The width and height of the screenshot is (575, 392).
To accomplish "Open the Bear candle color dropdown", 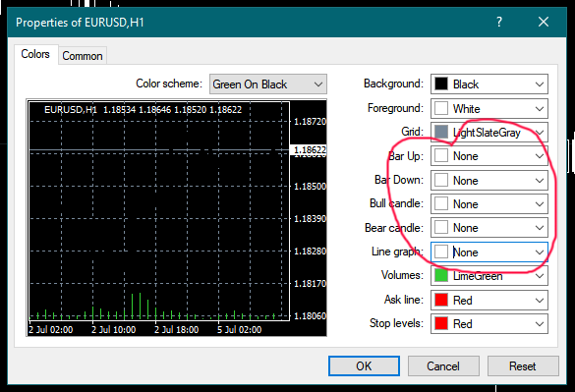I will [x=489, y=228].
